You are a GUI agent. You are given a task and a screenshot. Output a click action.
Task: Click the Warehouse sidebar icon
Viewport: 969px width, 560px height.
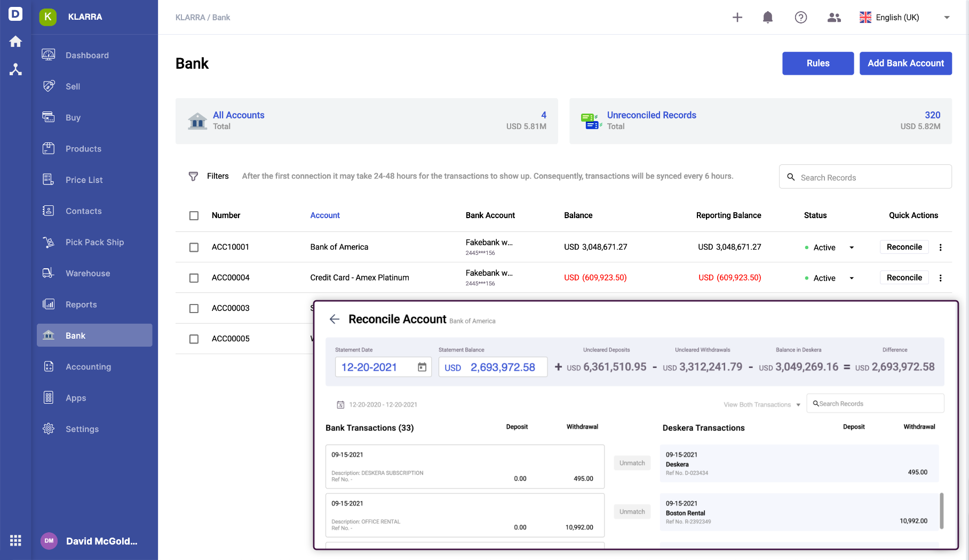[49, 273]
